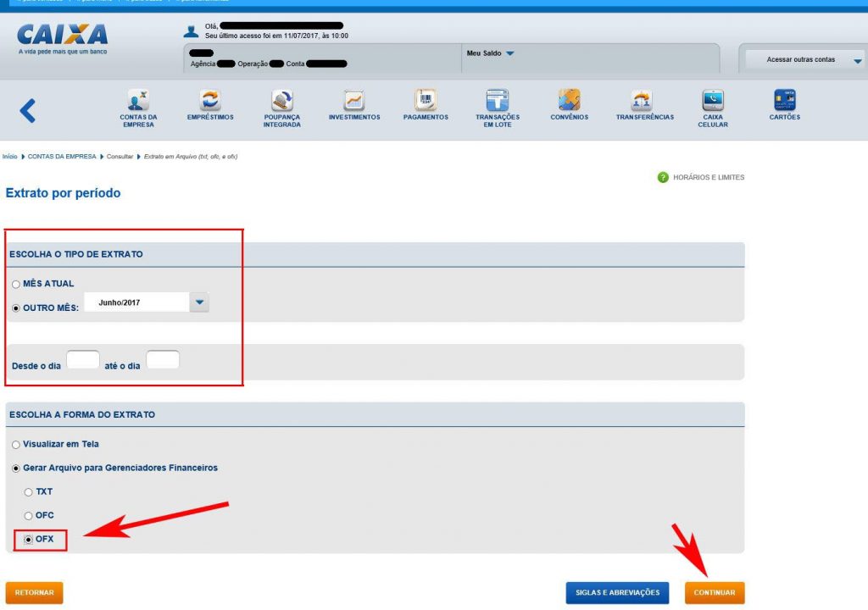Expand the Meu Saldo arrow
The image size is (868, 610).
pyautogui.click(x=510, y=54)
